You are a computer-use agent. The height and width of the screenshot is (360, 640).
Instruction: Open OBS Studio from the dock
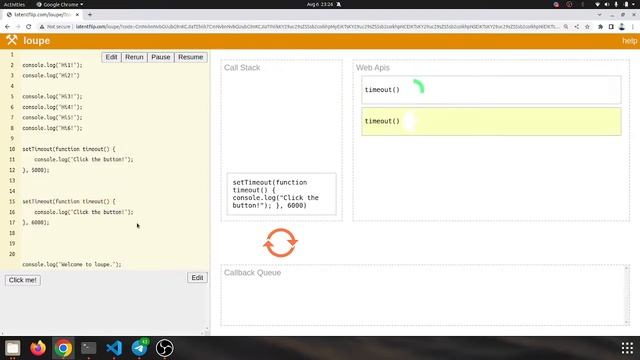[164, 348]
